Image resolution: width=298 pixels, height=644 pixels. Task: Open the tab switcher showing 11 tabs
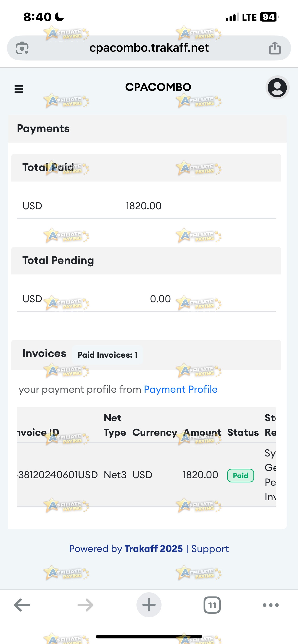212,605
